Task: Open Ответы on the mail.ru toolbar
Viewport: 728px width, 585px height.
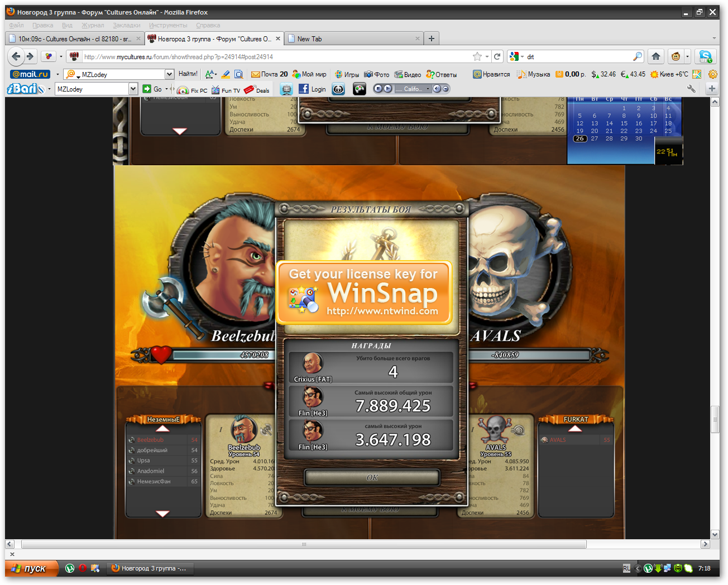Action: pyautogui.click(x=442, y=74)
